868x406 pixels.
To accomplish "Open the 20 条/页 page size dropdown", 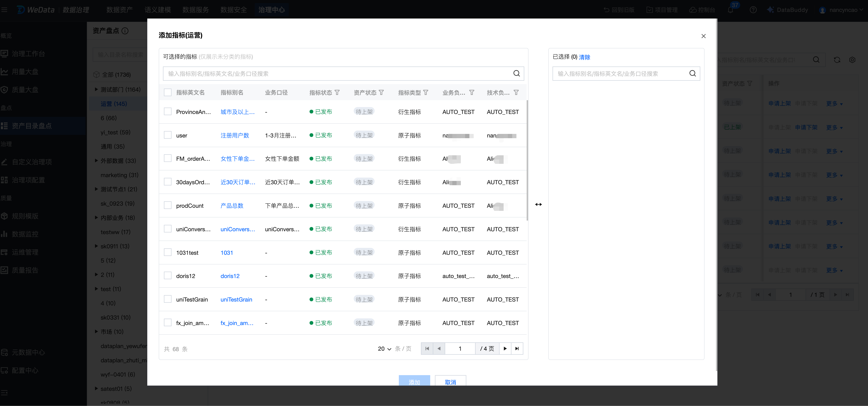I will point(384,349).
